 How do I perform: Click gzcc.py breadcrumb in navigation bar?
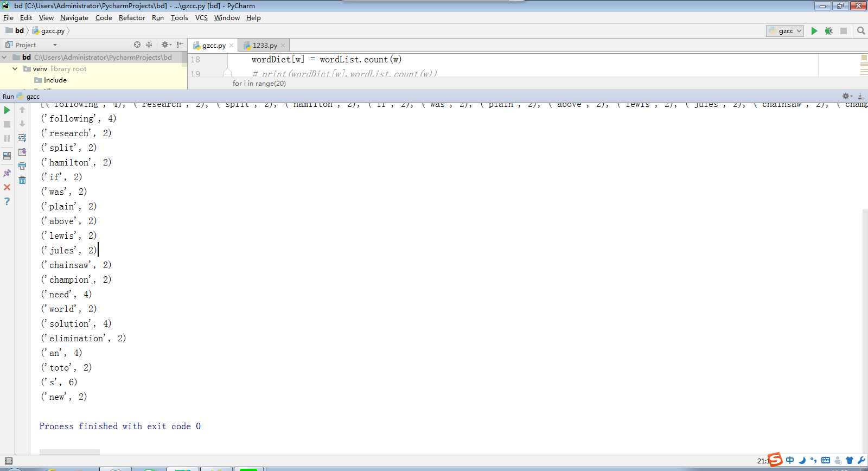[x=48, y=31]
